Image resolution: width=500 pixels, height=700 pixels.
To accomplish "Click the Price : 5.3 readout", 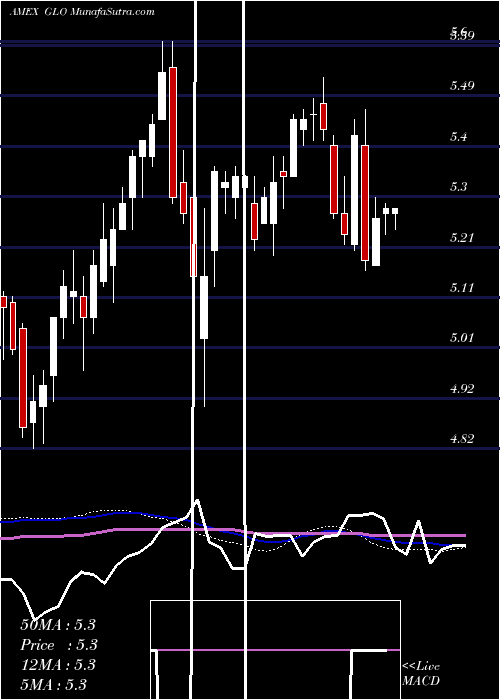I will tap(59, 645).
